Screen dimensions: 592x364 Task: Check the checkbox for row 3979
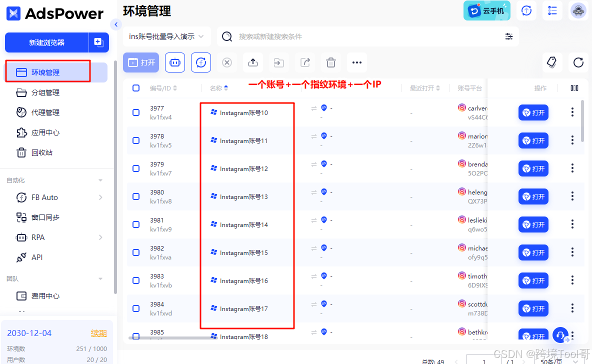tap(136, 168)
